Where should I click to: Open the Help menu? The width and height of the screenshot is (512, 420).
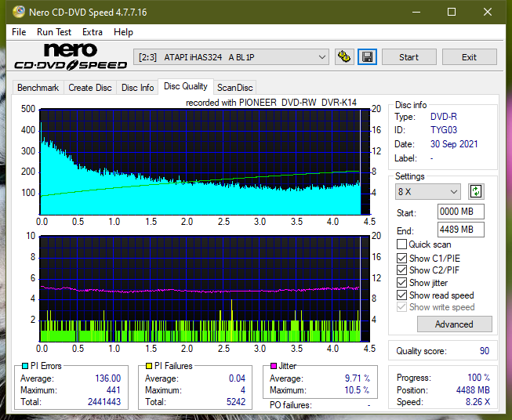(123, 32)
